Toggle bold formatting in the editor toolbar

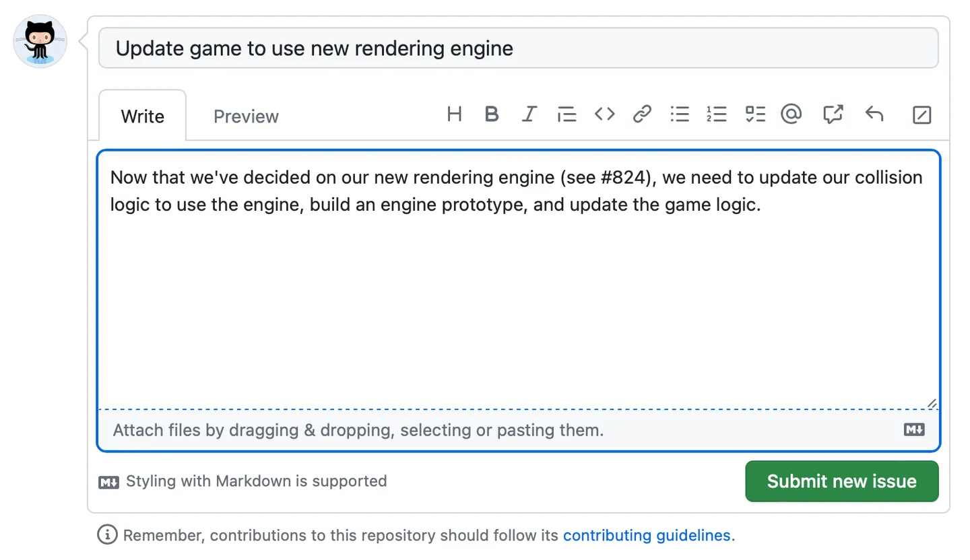point(492,114)
